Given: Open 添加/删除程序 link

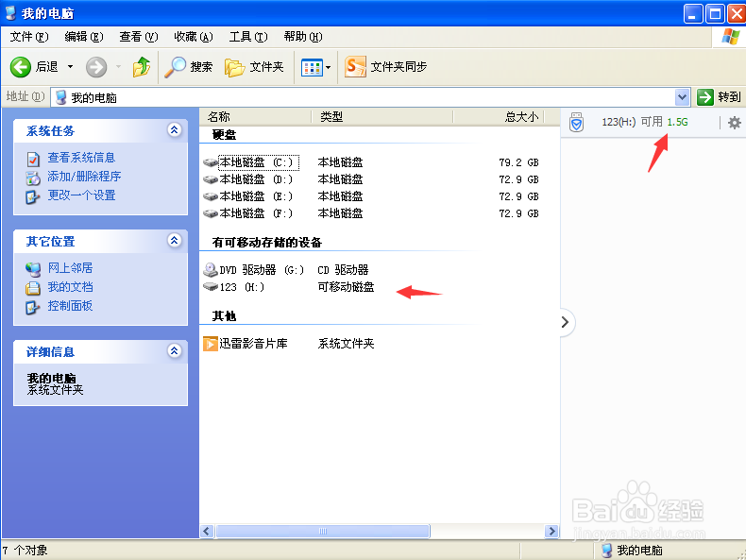Looking at the screenshot, I should tap(84, 177).
